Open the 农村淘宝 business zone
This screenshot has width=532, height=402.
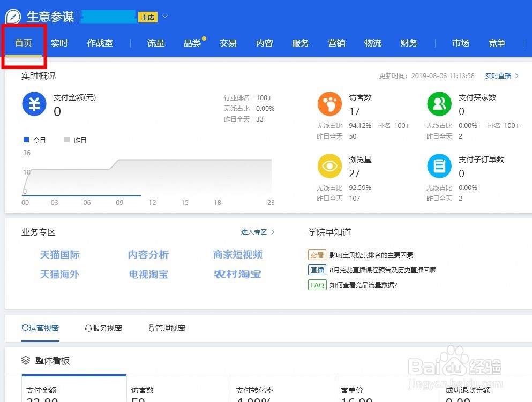coord(237,274)
